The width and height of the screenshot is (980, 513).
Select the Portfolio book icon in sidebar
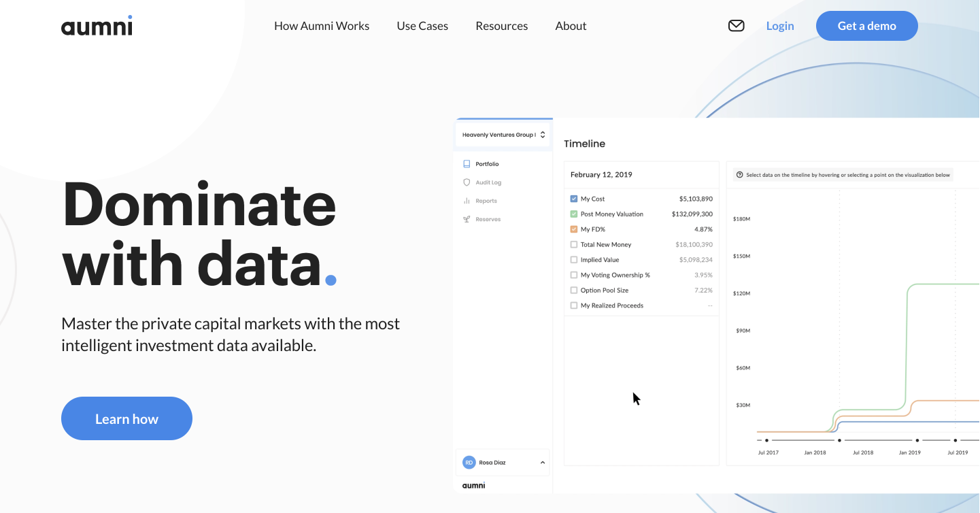point(467,163)
